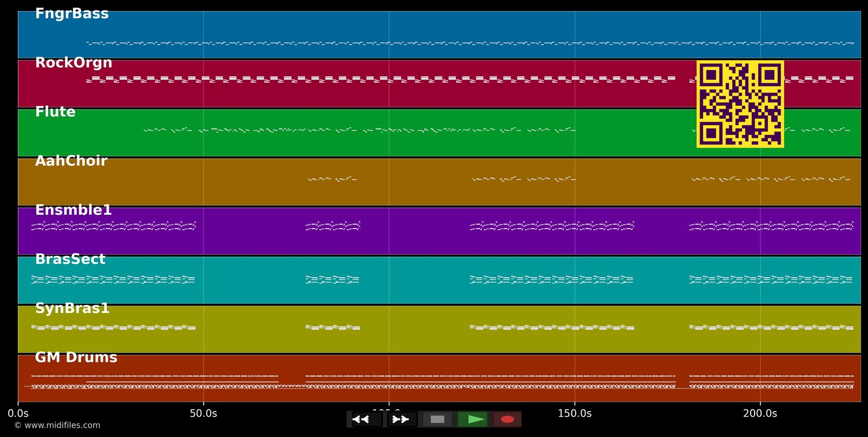Click the Ensmble1 track name
Image resolution: width=868 pixels, height=437 pixels.
pyautogui.click(x=73, y=211)
